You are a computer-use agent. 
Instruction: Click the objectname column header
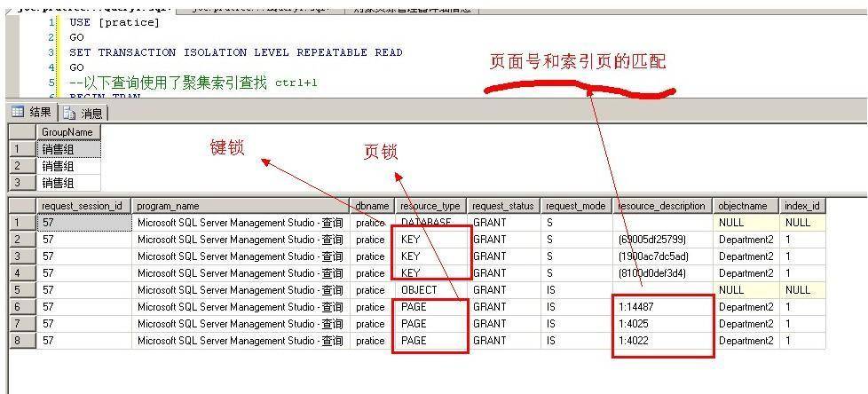(x=746, y=206)
